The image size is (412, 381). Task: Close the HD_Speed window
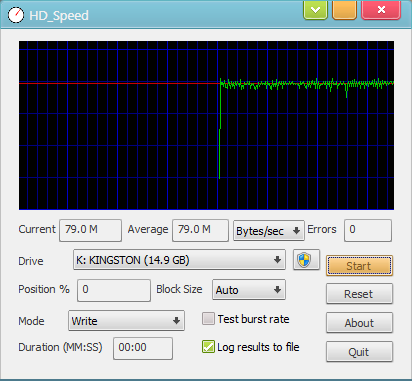(381, 10)
